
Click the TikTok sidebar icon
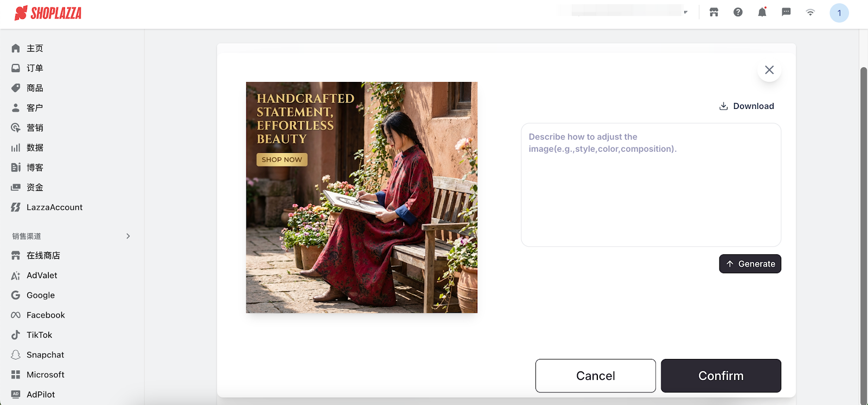(16, 335)
